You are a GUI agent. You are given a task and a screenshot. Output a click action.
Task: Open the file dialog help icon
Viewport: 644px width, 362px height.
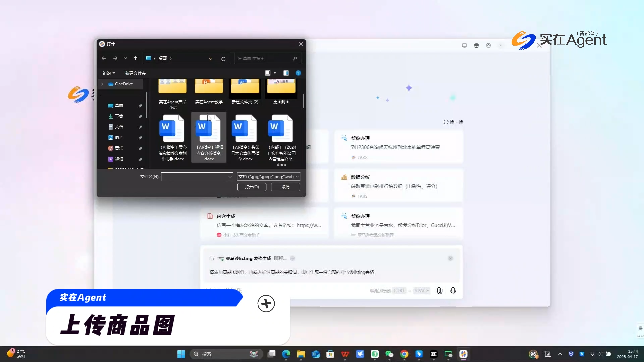(x=298, y=73)
